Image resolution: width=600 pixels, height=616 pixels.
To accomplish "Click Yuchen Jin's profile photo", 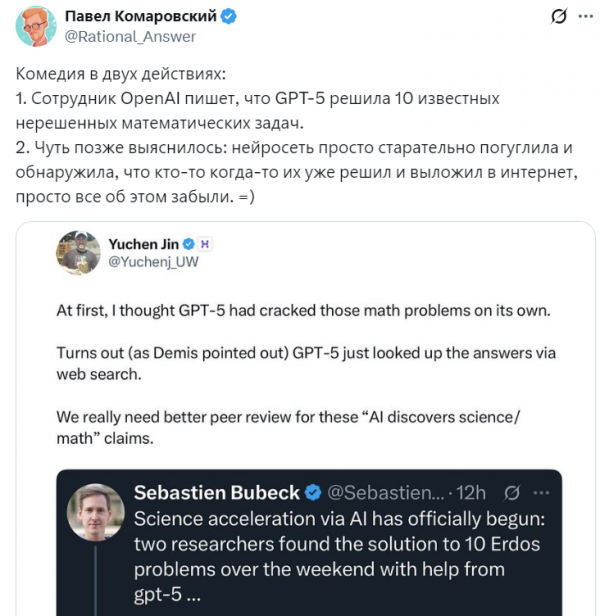I will pos(77,252).
